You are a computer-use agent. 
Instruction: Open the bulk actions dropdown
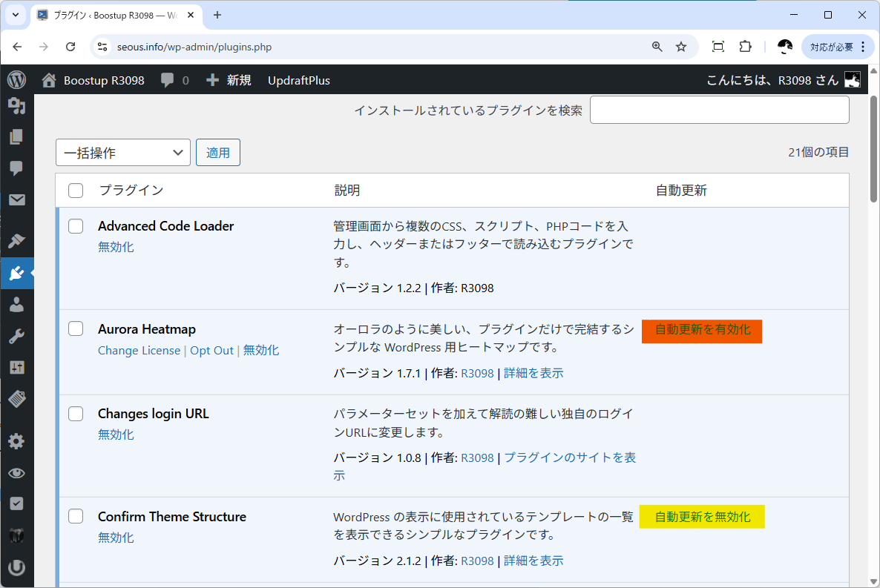[x=122, y=152]
